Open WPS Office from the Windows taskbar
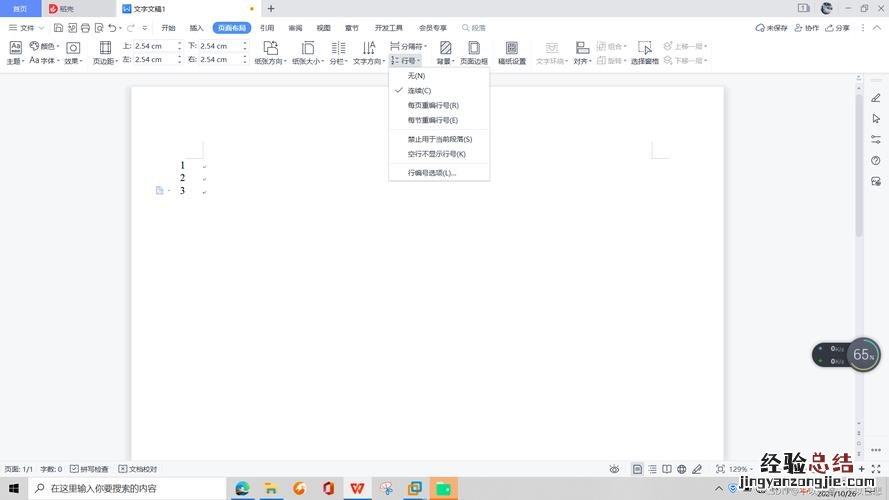This screenshot has height=500, width=889. (356, 488)
